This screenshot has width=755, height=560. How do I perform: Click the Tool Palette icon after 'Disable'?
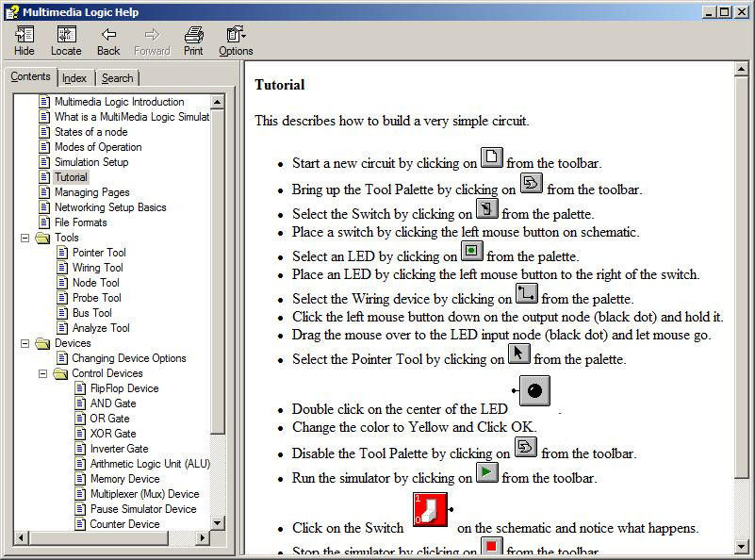pos(526,447)
